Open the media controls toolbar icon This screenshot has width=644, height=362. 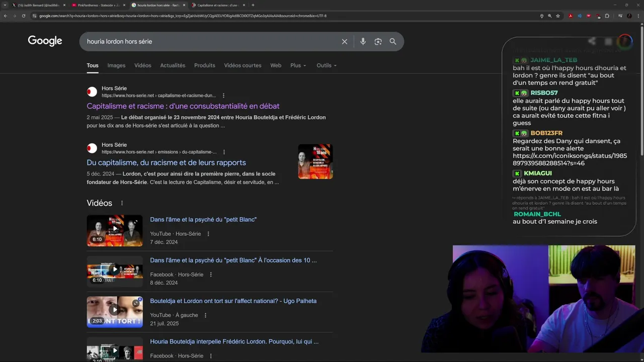(620, 16)
